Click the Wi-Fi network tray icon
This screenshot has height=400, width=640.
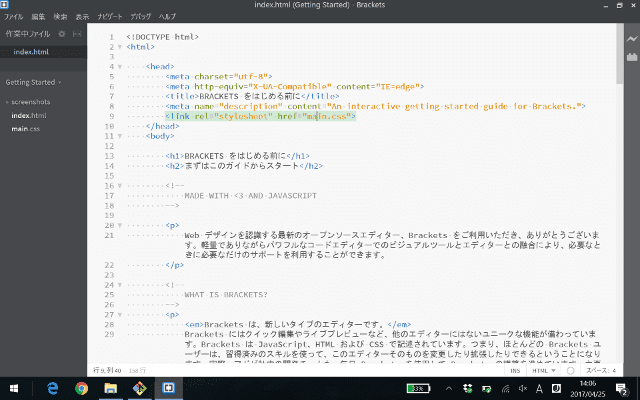click(x=505, y=389)
